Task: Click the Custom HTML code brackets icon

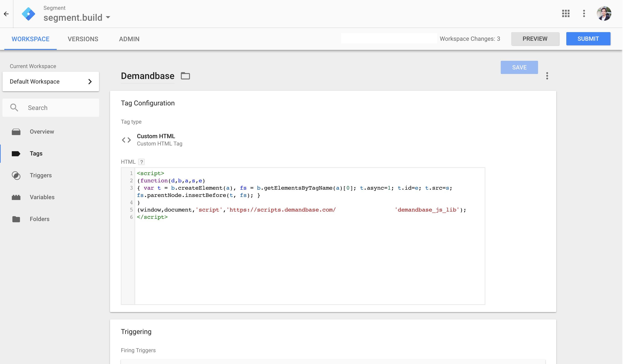Action: [126, 140]
